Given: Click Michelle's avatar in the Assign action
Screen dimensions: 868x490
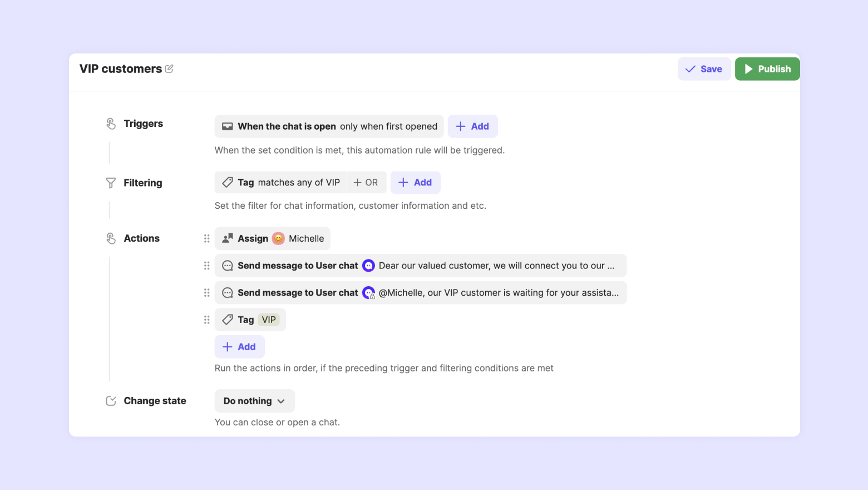Looking at the screenshot, I should click(x=278, y=238).
